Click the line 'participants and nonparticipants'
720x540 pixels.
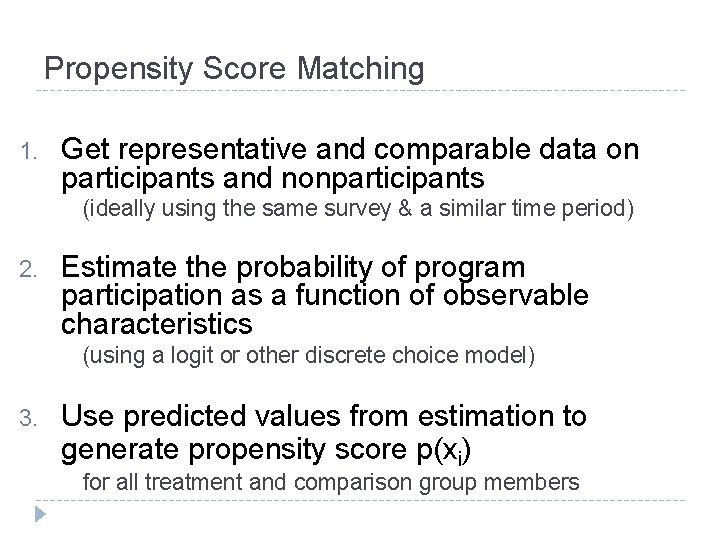pos(273,179)
